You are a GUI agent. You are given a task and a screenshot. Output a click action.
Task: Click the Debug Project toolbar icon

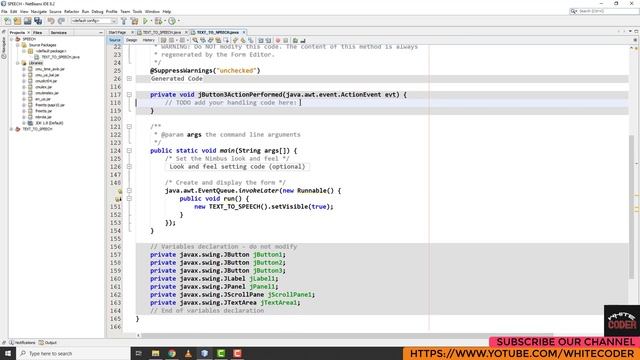point(158,21)
